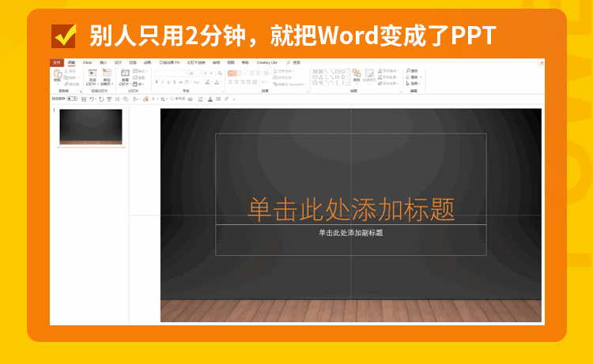Open the font name dropdown box
The width and height of the screenshot is (593, 364).
pyautogui.click(x=171, y=73)
